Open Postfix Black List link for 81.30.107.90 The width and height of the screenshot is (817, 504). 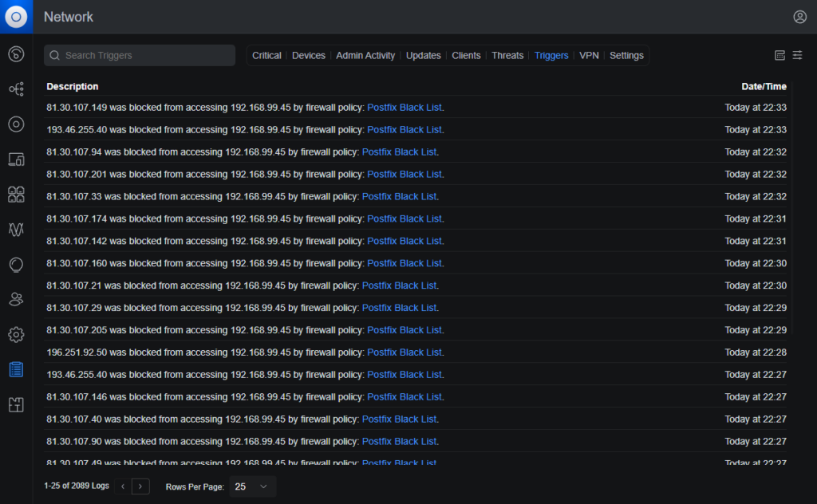pyautogui.click(x=399, y=442)
